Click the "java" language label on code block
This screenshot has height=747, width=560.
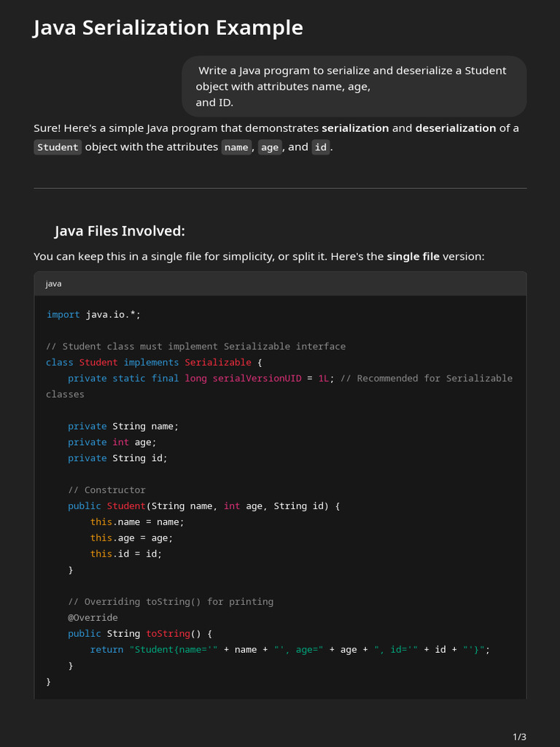(x=53, y=284)
